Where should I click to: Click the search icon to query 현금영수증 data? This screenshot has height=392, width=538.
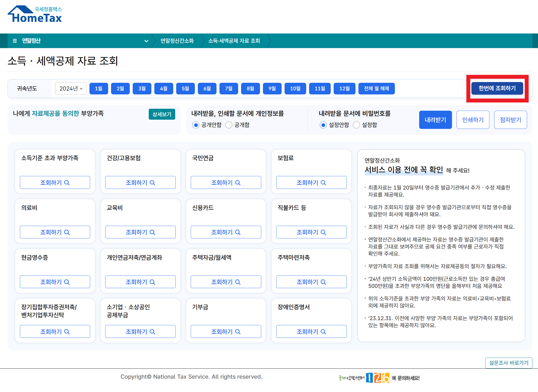(67, 282)
